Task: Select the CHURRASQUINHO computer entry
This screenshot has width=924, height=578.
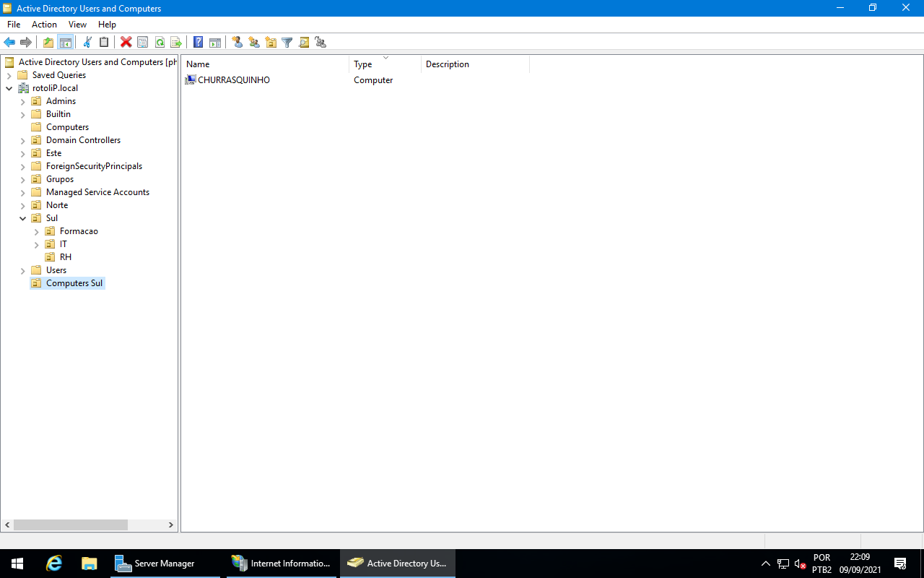Action: (233, 80)
